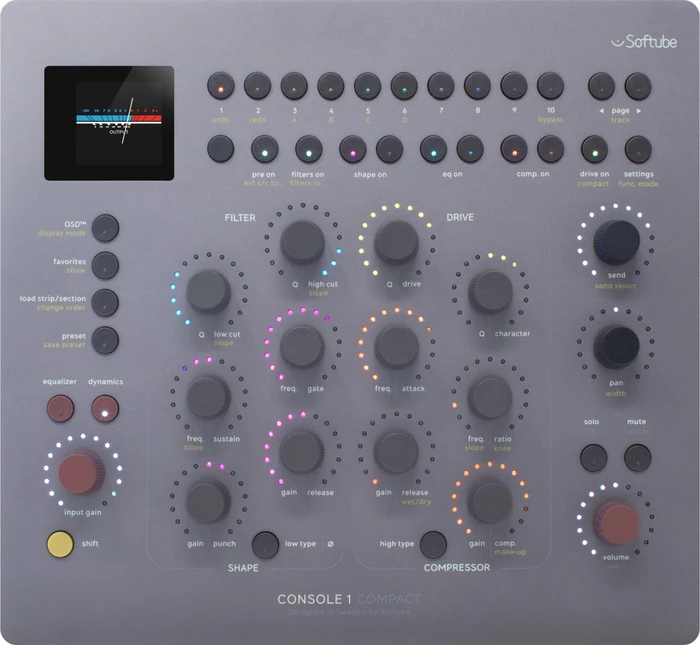This screenshot has height=645, width=700.
Task: Click the pink-lit gain / release knob
Action: coord(303,451)
